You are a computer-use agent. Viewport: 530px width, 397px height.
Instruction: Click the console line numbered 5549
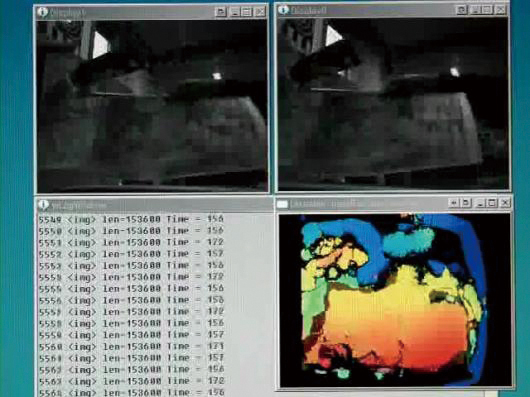point(131,220)
